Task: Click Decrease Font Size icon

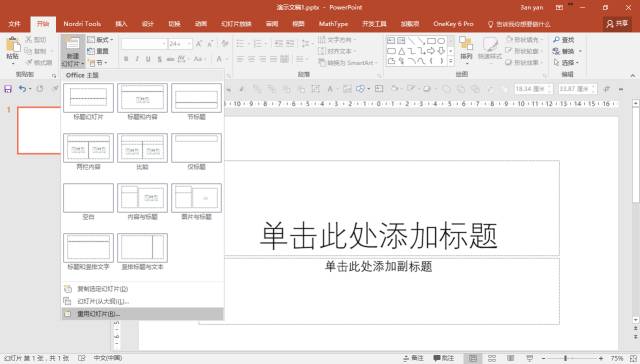Action: point(211,44)
